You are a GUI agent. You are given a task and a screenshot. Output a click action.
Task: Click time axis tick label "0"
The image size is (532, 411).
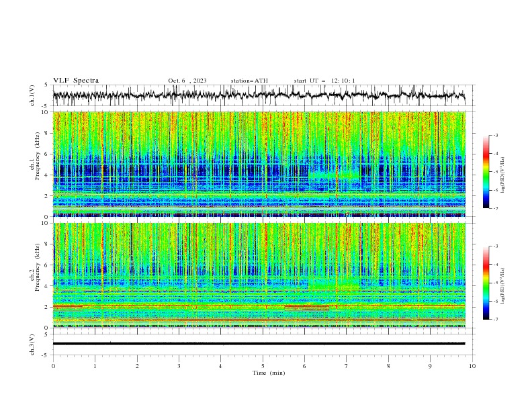click(53, 366)
